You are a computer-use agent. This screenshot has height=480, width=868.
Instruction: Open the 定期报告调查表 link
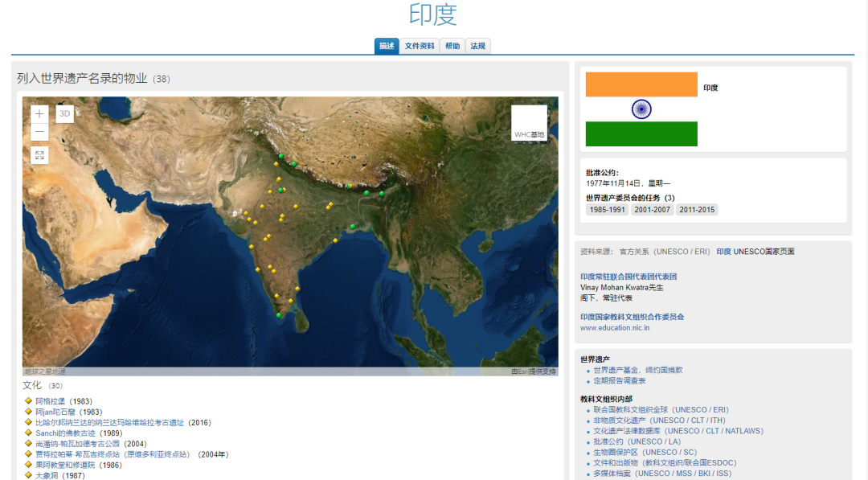click(x=619, y=381)
